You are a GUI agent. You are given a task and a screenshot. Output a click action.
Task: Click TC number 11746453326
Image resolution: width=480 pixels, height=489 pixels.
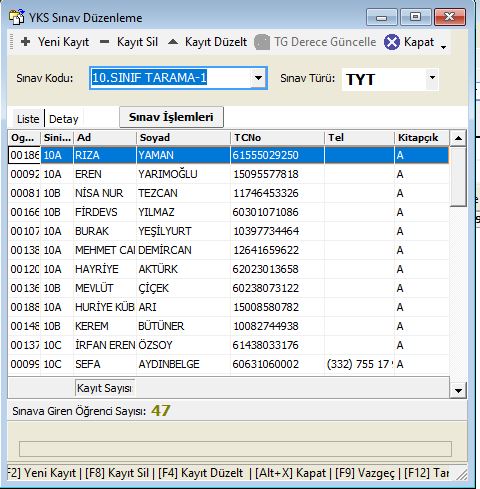266,193
